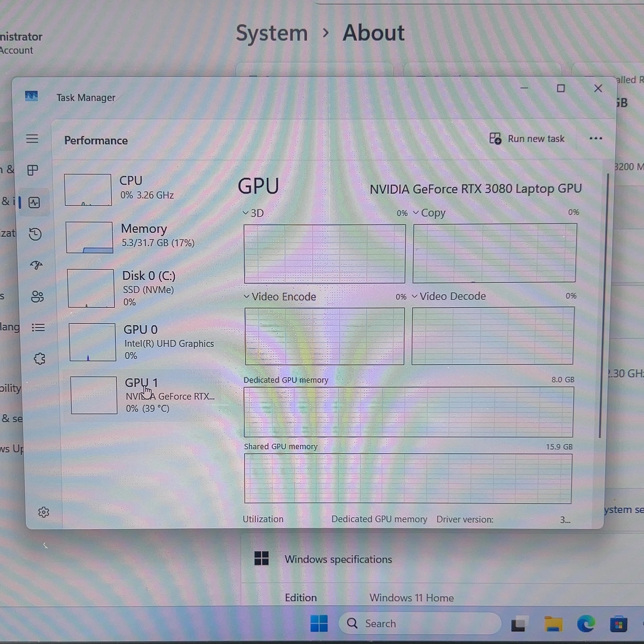Image resolution: width=644 pixels, height=644 pixels.
Task: Open the Video Decode graph dropdown
Action: pos(449,296)
